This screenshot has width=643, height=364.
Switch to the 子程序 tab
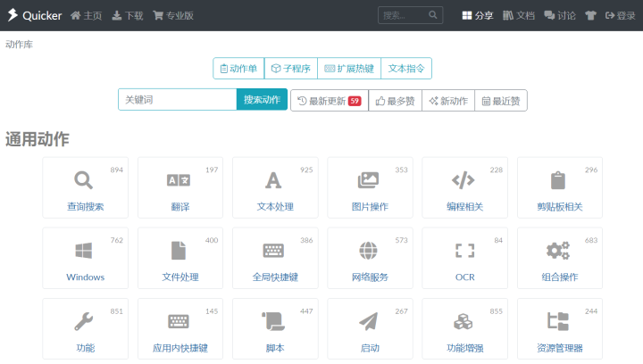pyautogui.click(x=290, y=69)
